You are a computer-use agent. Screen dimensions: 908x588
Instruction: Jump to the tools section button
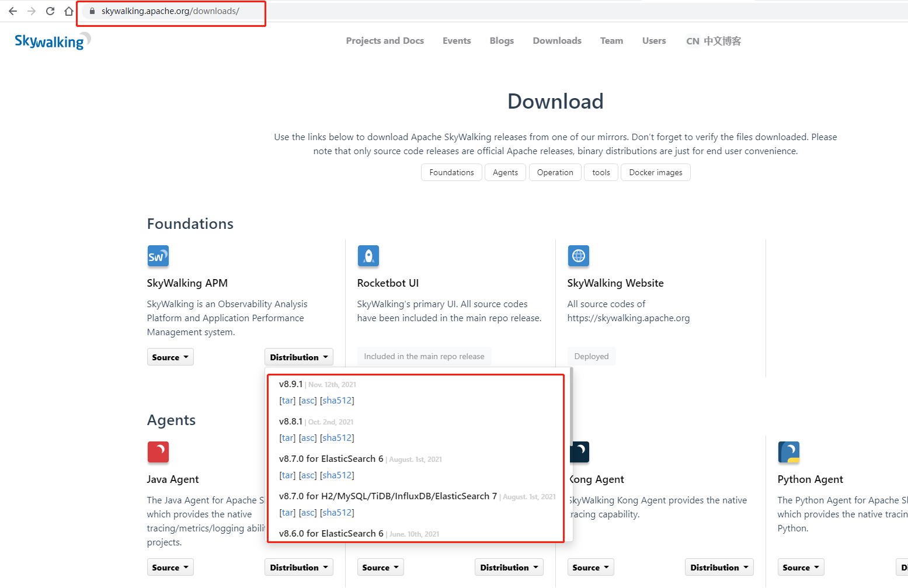[601, 172]
